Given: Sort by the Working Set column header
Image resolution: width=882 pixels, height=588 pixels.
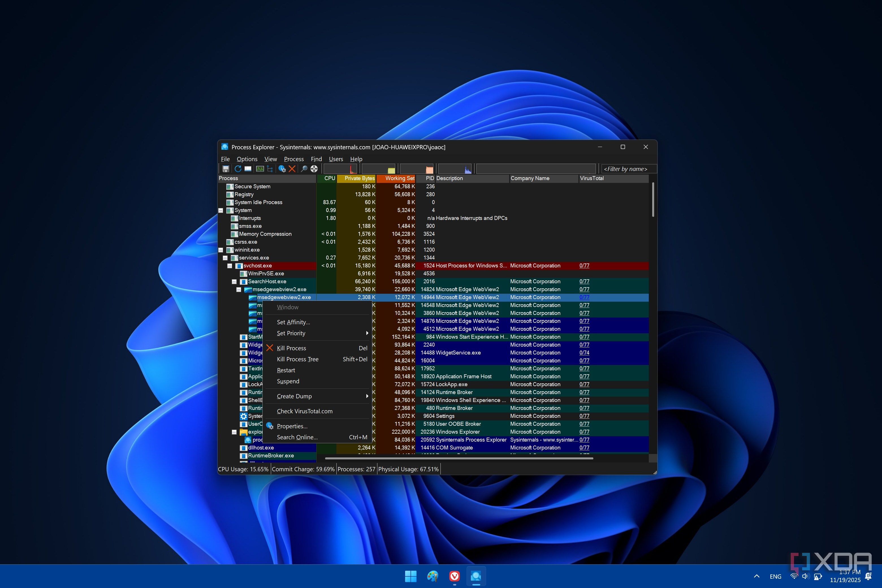Looking at the screenshot, I should 399,178.
